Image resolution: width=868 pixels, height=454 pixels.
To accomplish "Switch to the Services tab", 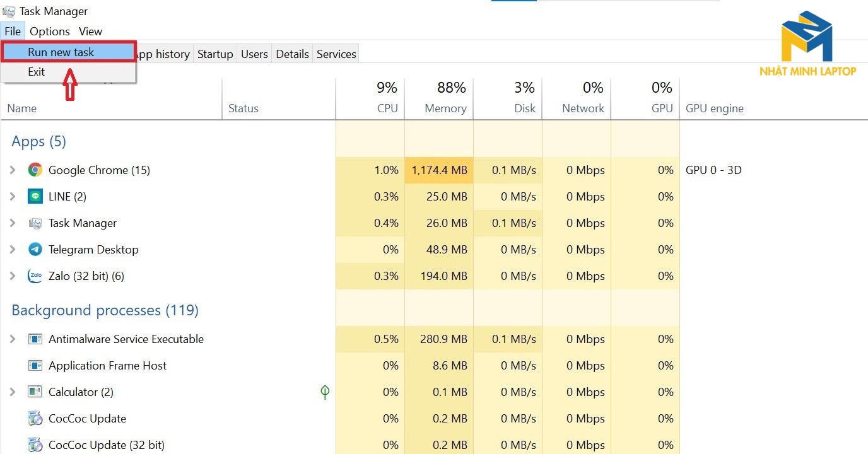I will 336,54.
